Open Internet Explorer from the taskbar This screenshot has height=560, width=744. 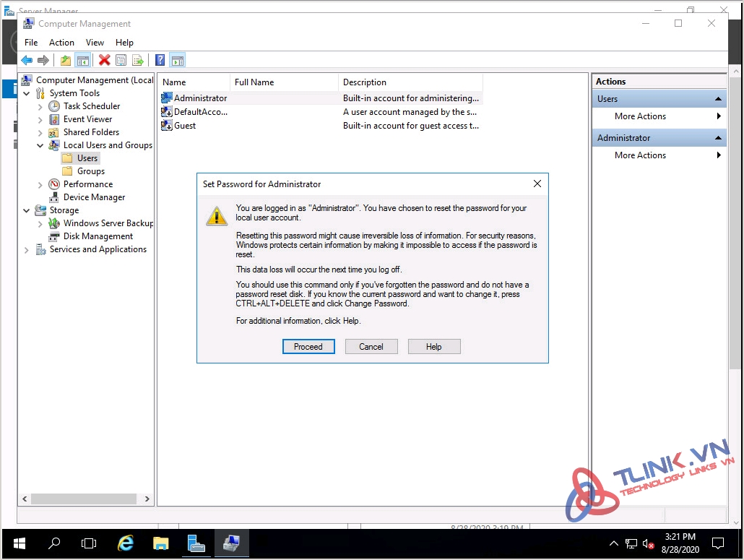click(126, 543)
